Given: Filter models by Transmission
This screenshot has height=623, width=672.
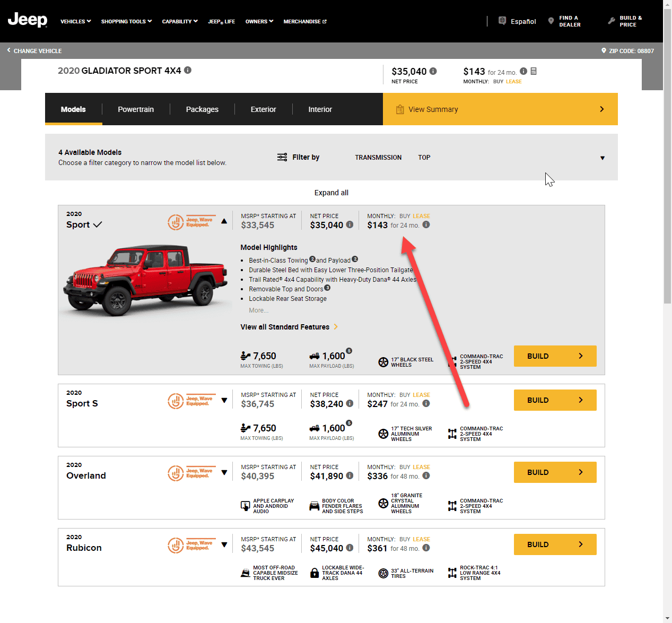Looking at the screenshot, I should pos(378,158).
